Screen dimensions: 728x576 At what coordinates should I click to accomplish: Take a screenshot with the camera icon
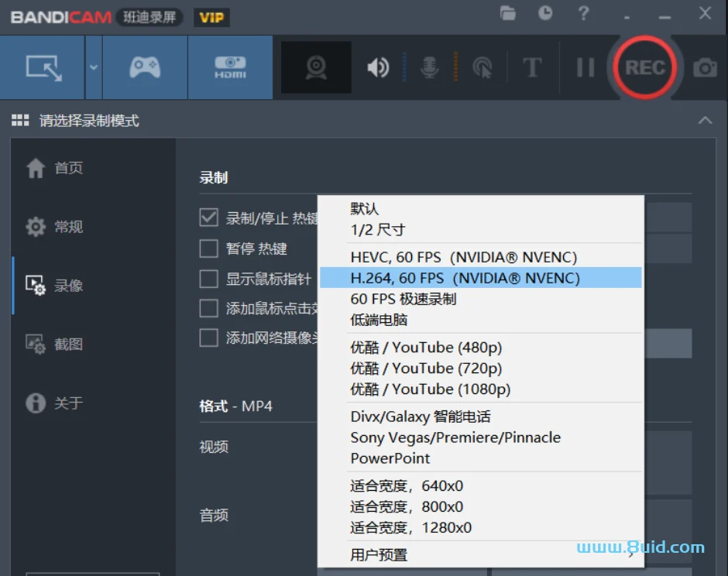[x=703, y=67]
